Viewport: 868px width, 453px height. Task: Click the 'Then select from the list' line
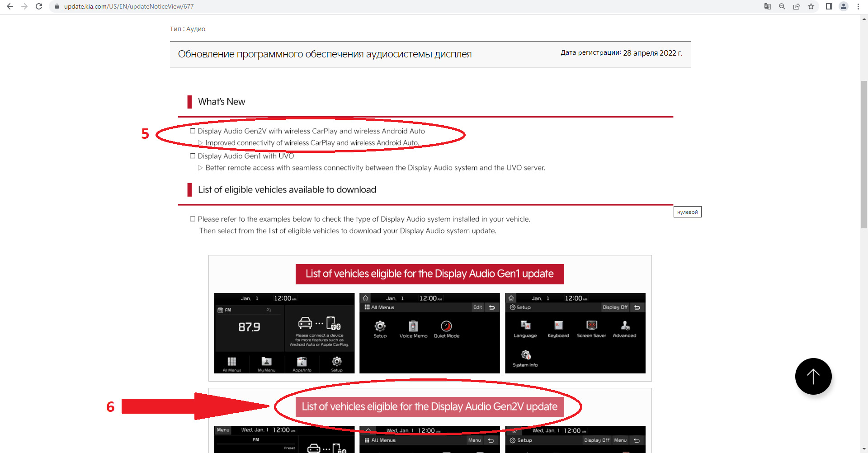(x=348, y=231)
